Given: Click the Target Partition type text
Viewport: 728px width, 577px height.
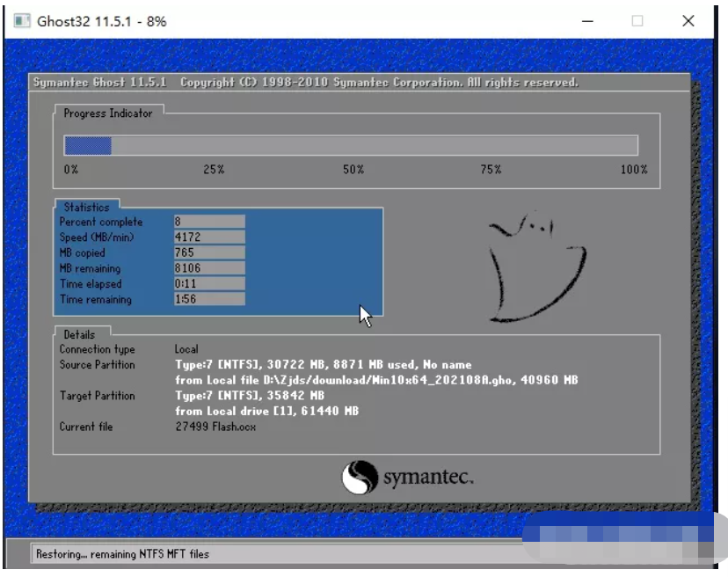Looking at the screenshot, I should coord(250,396).
